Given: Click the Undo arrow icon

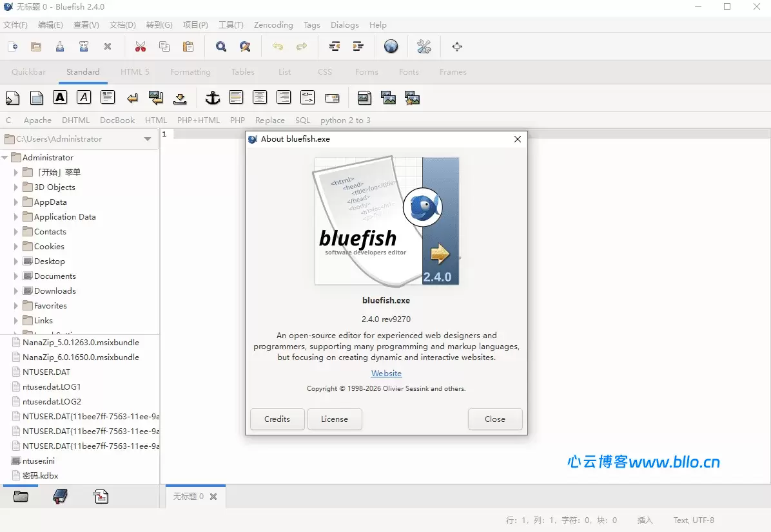Looking at the screenshot, I should click(x=277, y=46).
